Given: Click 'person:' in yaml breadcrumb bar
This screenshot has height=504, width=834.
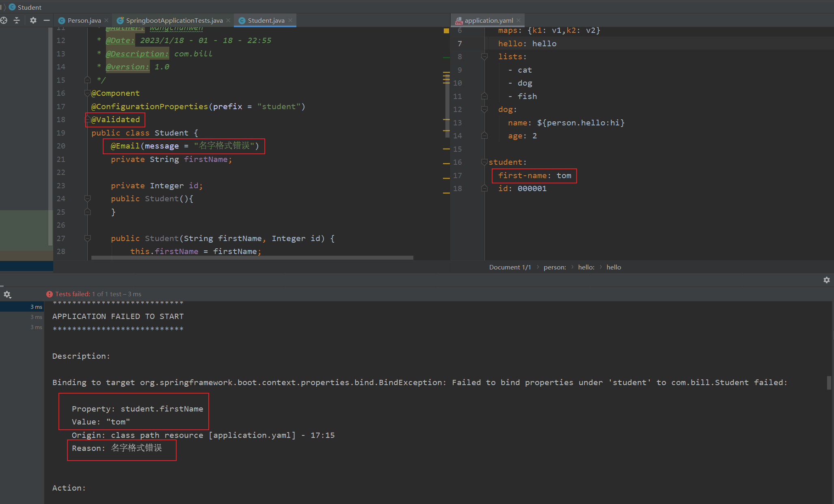Looking at the screenshot, I should (554, 267).
